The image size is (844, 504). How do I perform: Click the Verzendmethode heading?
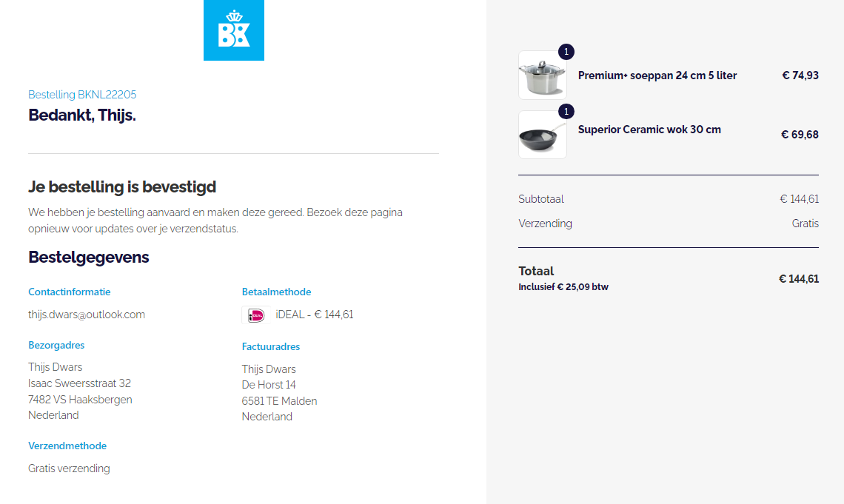point(67,446)
